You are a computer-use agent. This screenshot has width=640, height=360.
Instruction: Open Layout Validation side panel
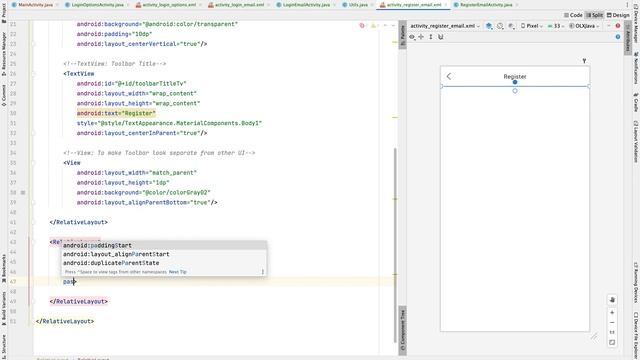click(636, 141)
